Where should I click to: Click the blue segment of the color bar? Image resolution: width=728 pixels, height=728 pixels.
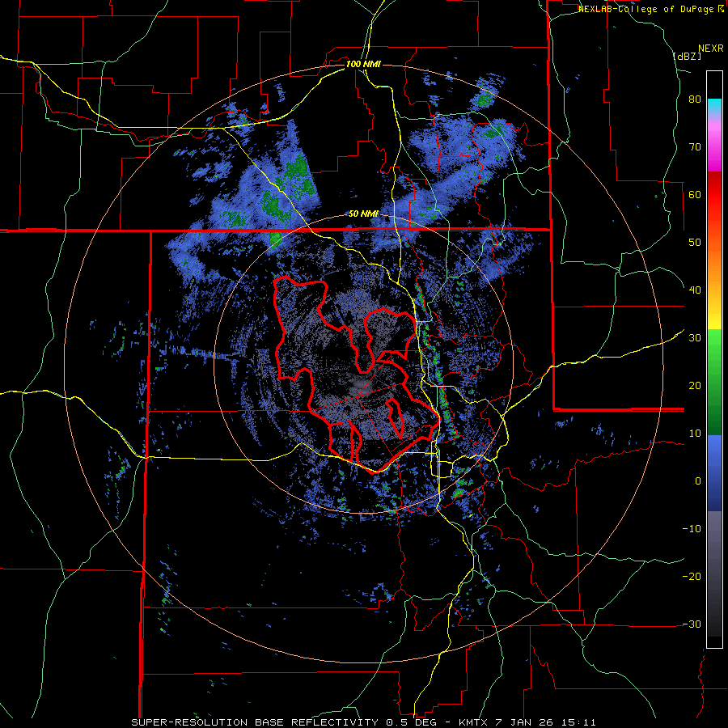pyautogui.click(x=714, y=472)
